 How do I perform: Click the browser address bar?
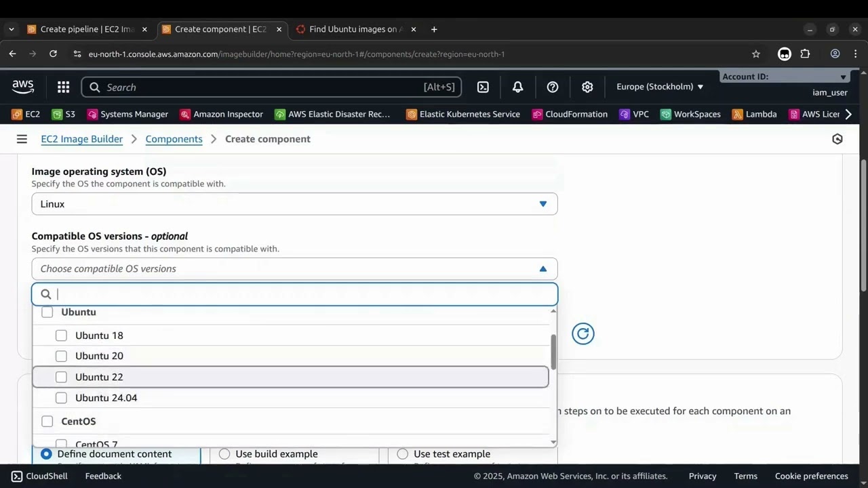click(x=407, y=54)
